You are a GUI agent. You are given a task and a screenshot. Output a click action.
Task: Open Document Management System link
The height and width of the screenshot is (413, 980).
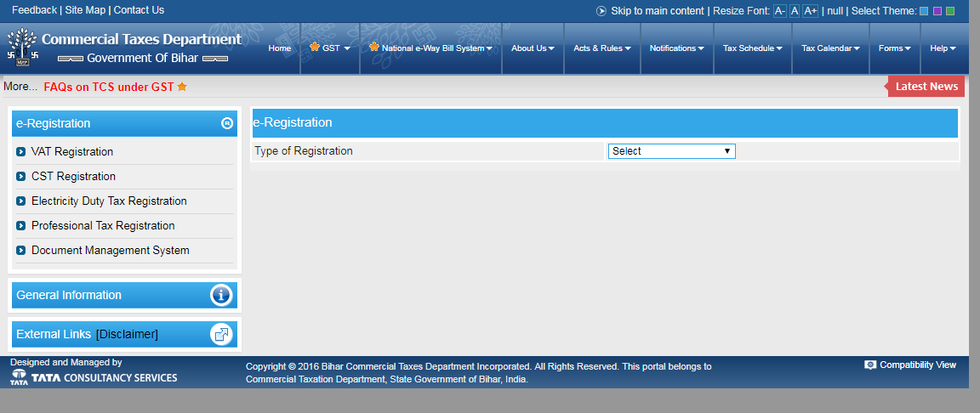111,250
